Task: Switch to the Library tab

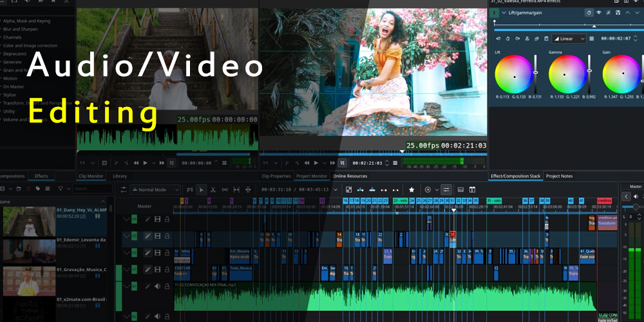Action: click(120, 176)
